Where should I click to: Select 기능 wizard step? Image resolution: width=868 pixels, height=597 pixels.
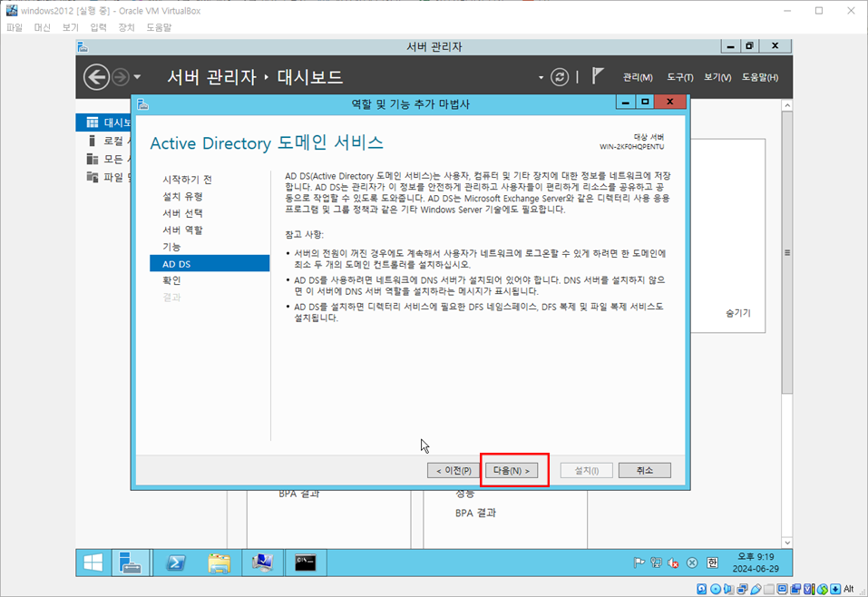point(171,247)
